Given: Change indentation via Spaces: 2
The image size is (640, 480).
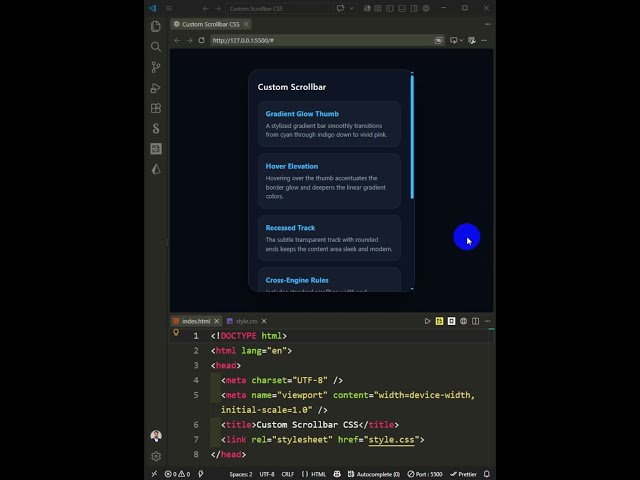Looking at the screenshot, I should [241, 474].
